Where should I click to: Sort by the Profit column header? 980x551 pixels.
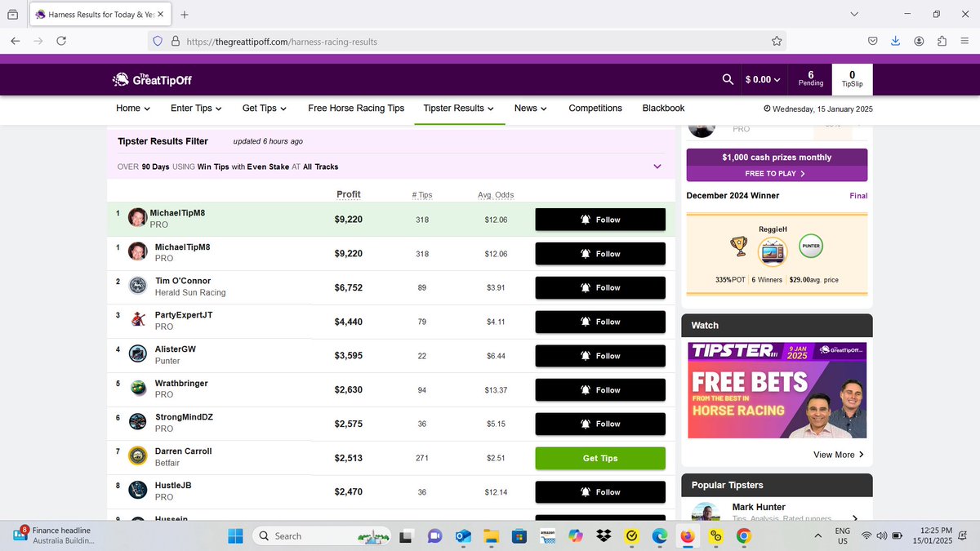pyautogui.click(x=348, y=194)
